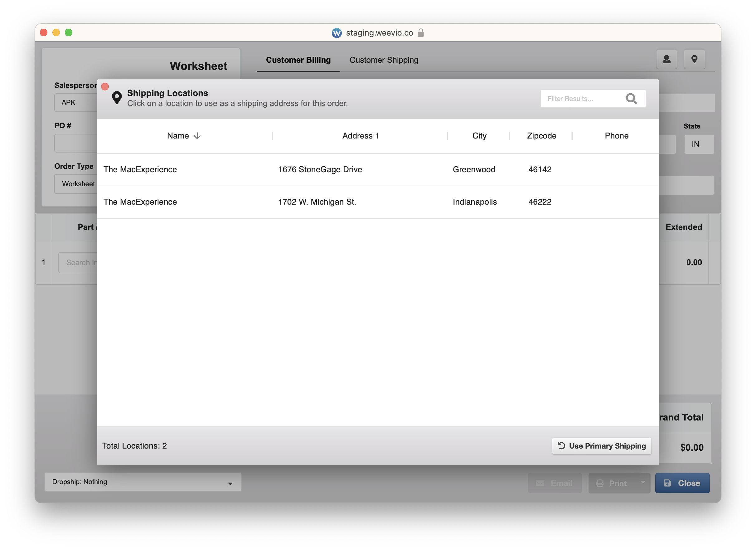Switch to Customer Shipping tab

coord(384,60)
